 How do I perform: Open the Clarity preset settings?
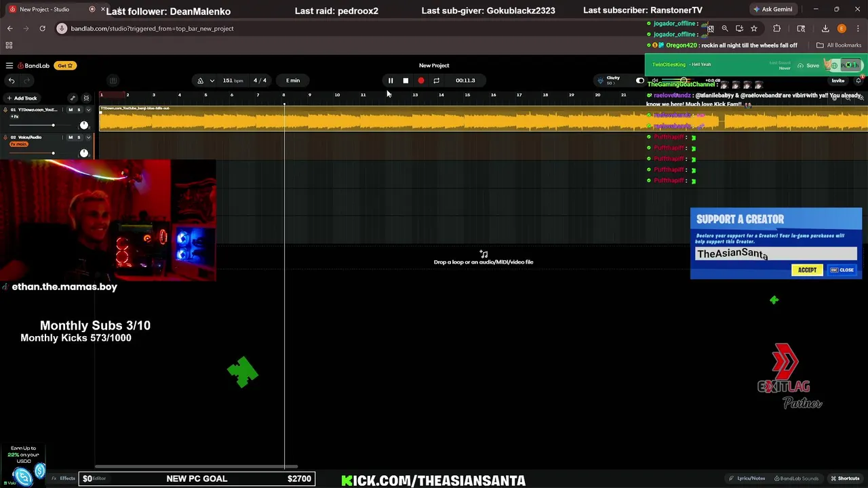613,80
